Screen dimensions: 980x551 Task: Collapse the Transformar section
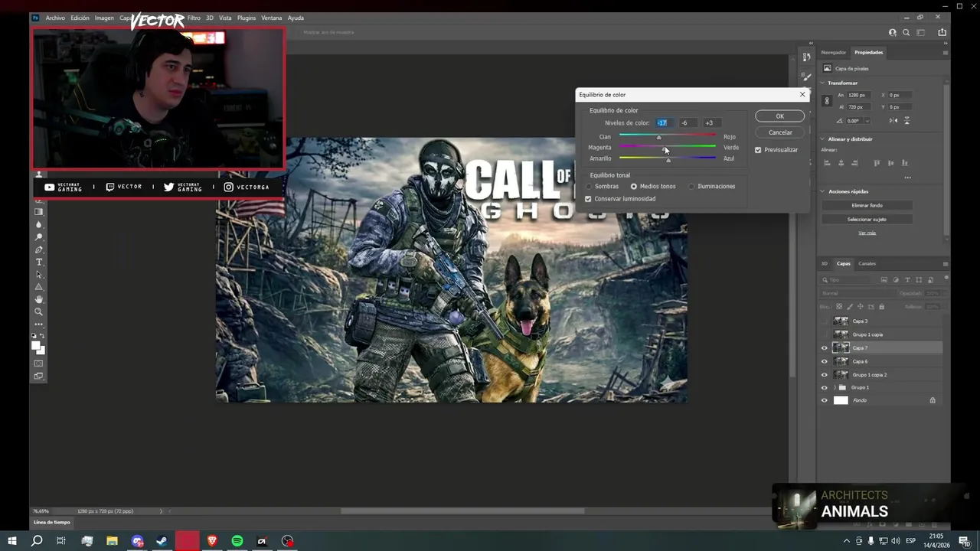822,83
